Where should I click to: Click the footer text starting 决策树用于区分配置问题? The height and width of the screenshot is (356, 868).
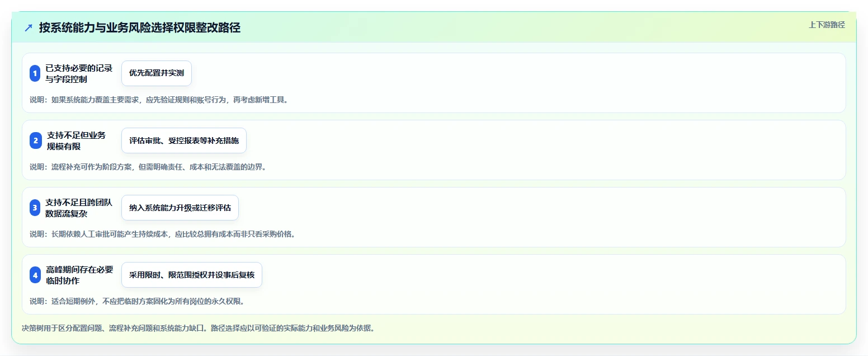tap(198, 328)
